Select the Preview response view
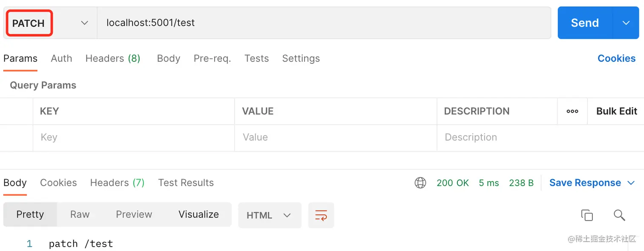This screenshot has width=644, height=251. (134, 214)
